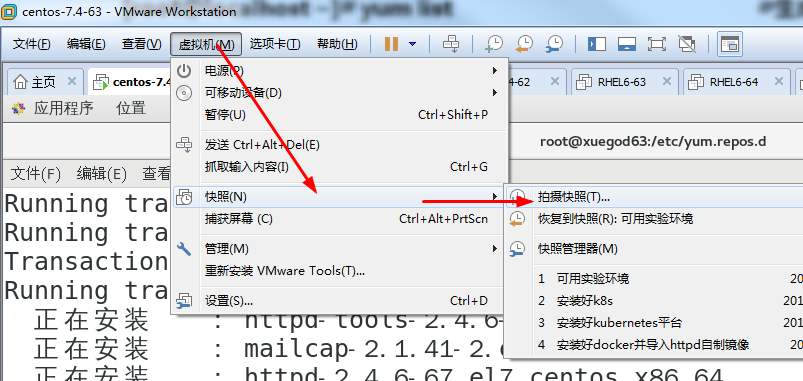Click the home icon on 主页 tab
The width and height of the screenshot is (803, 381).
[20, 81]
